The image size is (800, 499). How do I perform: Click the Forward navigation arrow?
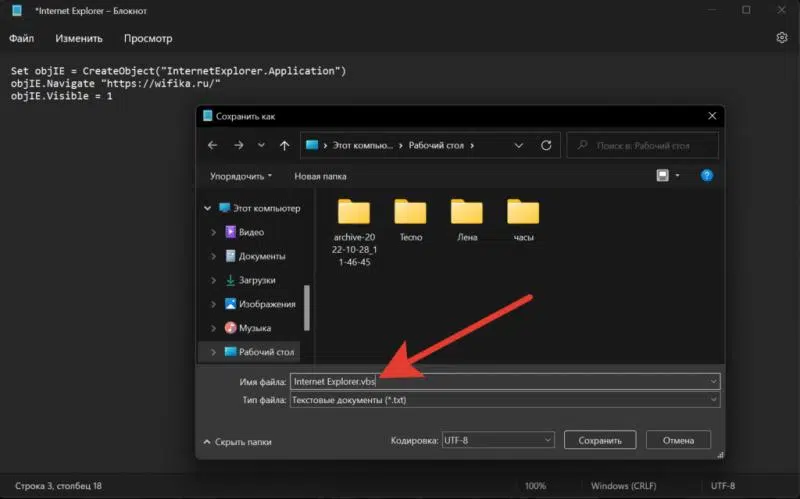238,145
